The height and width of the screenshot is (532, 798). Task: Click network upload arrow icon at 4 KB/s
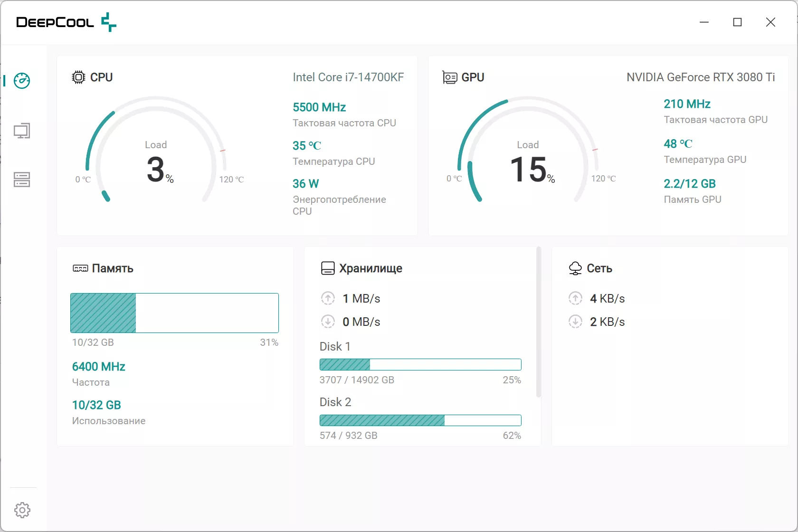pos(575,298)
